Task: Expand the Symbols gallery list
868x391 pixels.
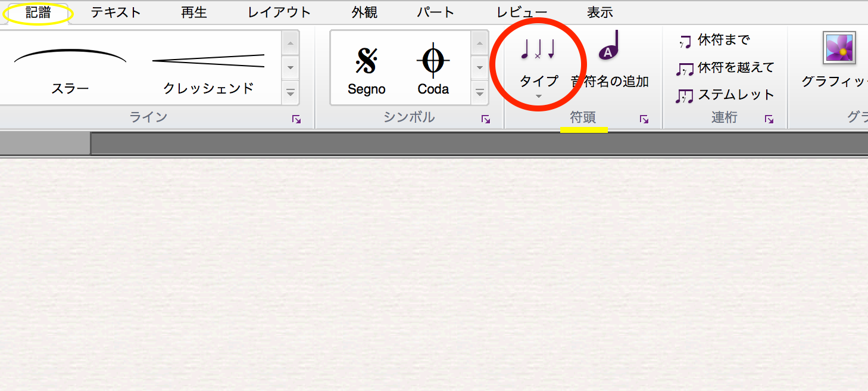Action: (480, 93)
